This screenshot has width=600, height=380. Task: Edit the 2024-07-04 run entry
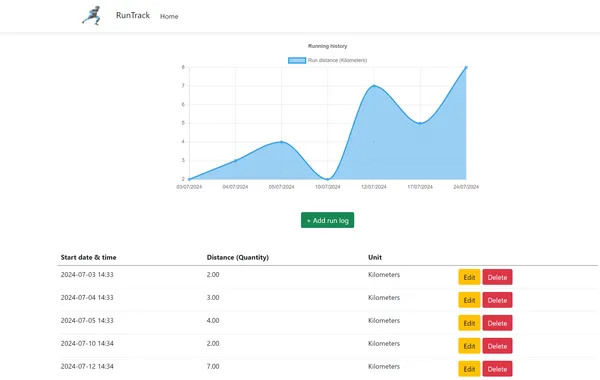pos(469,300)
